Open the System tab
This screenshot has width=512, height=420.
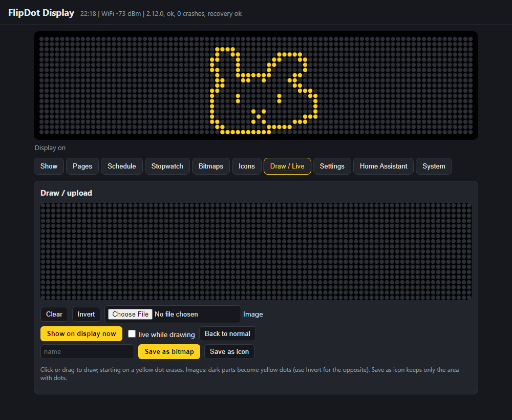tap(434, 166)
